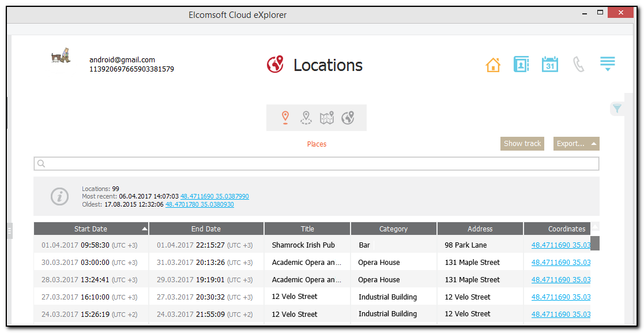Open the Calls phone icon
Image resolution: width=644 pixels, height=333 pixels.
pos(578,64)
